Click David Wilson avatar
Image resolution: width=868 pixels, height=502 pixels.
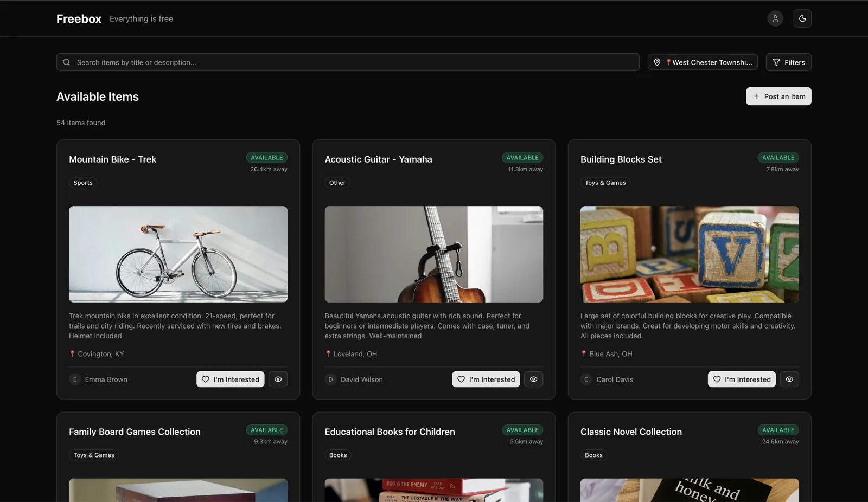click(331, 379)
